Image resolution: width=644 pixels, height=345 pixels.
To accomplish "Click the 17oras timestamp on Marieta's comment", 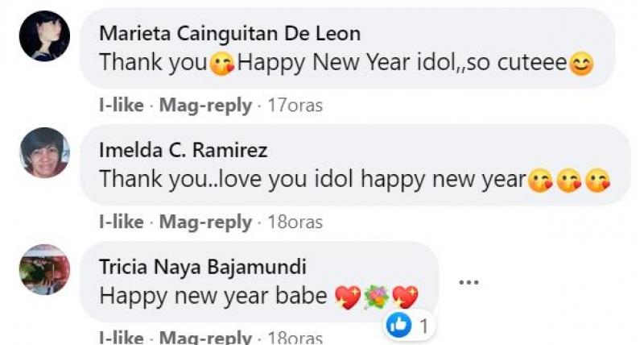I will tap(295, 106).
